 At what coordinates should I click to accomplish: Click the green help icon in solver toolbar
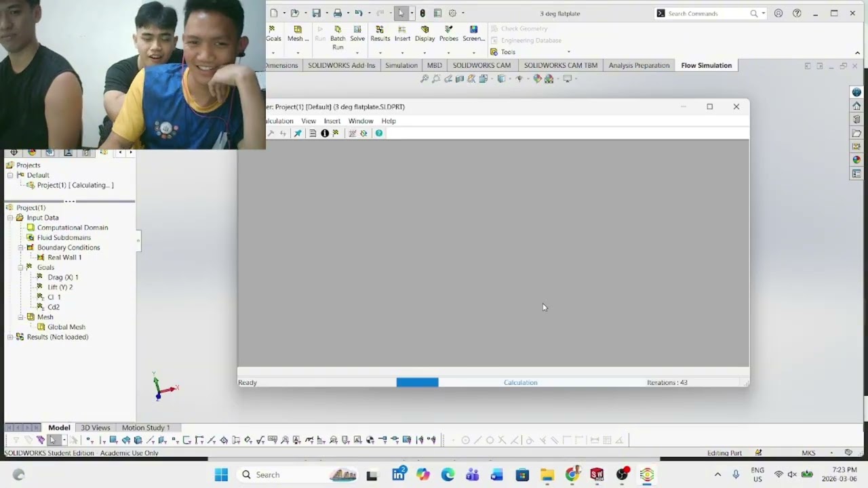point(379,133)
